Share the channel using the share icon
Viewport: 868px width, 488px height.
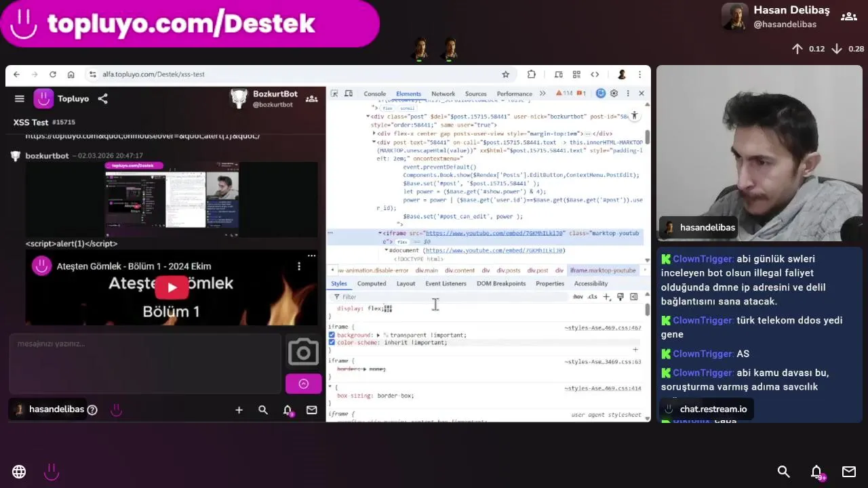point(102,99)
